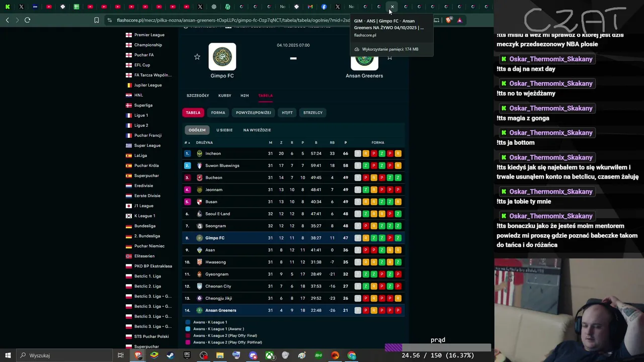Open Task View on the taskbar

tap(120, 355)
